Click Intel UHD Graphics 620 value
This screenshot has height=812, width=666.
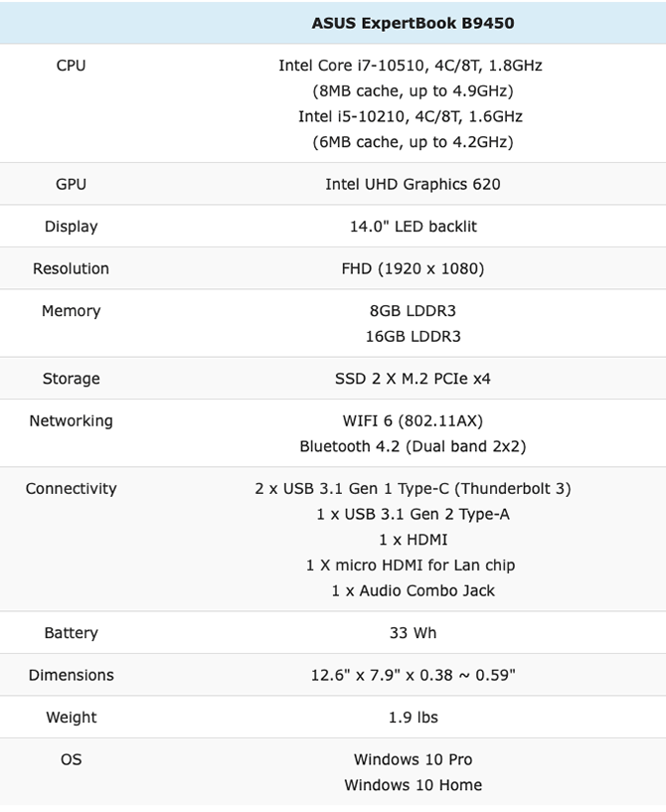pos(413,184)
